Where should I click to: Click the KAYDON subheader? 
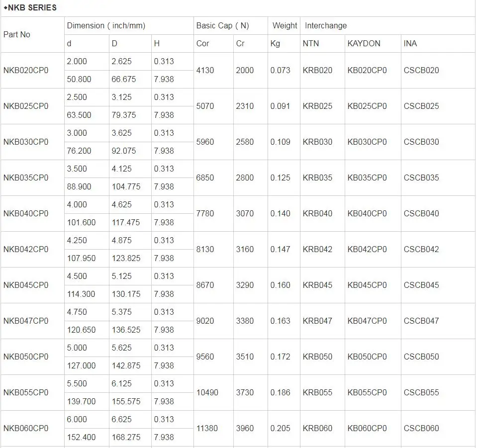[364, 43]
